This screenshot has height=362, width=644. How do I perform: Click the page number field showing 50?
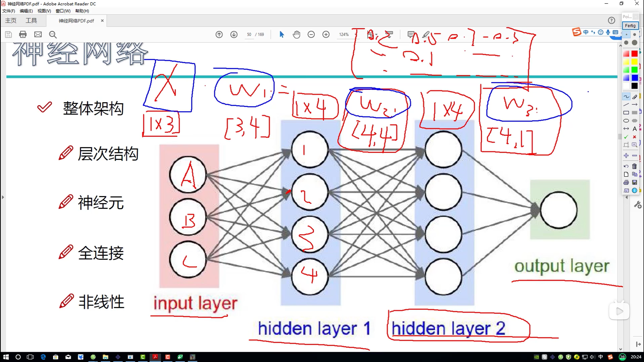point(249,34)
